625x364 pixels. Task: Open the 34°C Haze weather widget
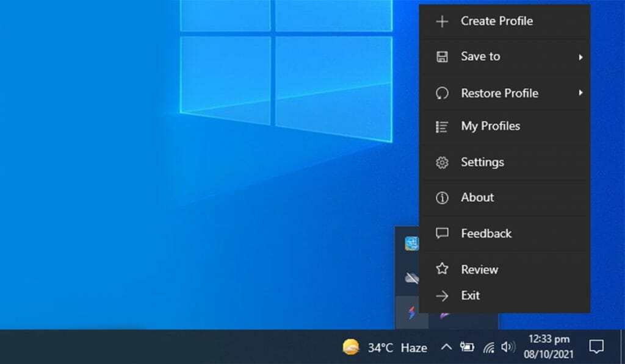tap(385, 348)
